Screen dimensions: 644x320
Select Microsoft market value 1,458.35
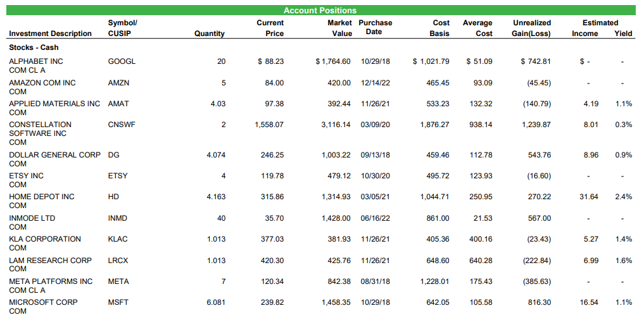coord(336,302)
